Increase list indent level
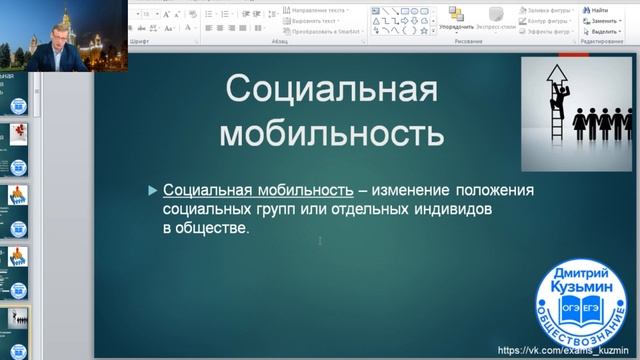This screenshot has height=360, width=640. tap(257, 15)
